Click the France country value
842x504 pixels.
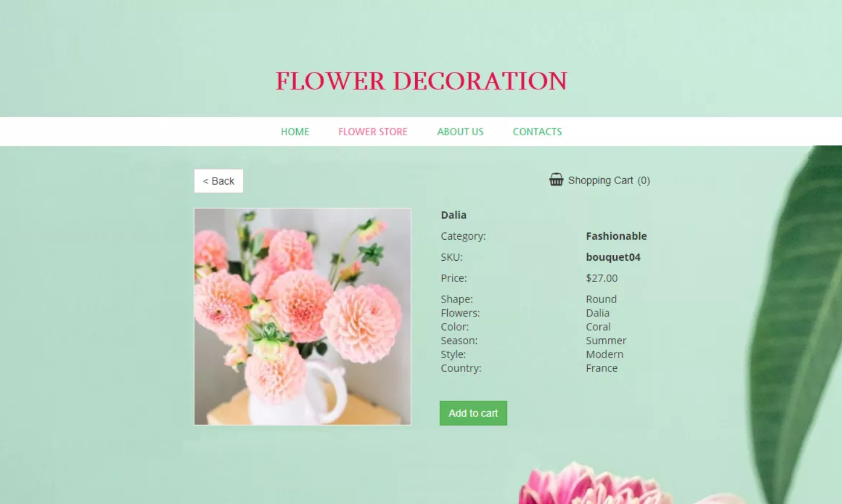(x=602, y=368)
